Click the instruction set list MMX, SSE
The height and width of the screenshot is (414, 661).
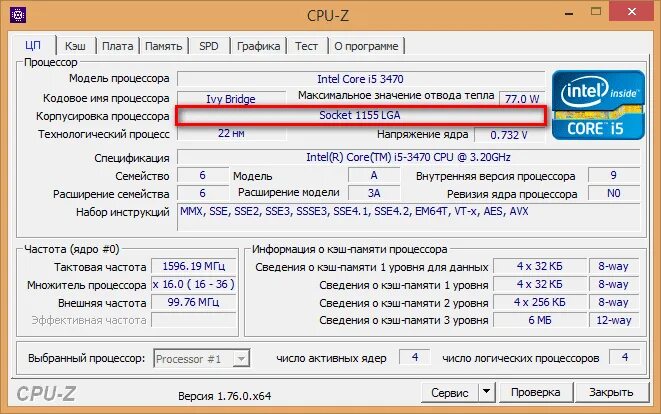(408, 217)
